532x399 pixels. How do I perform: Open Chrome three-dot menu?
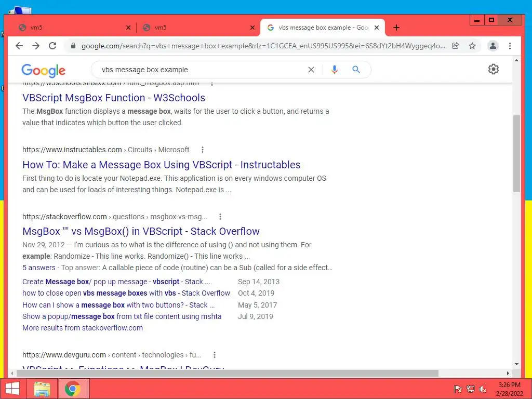(x=510, y=46)
